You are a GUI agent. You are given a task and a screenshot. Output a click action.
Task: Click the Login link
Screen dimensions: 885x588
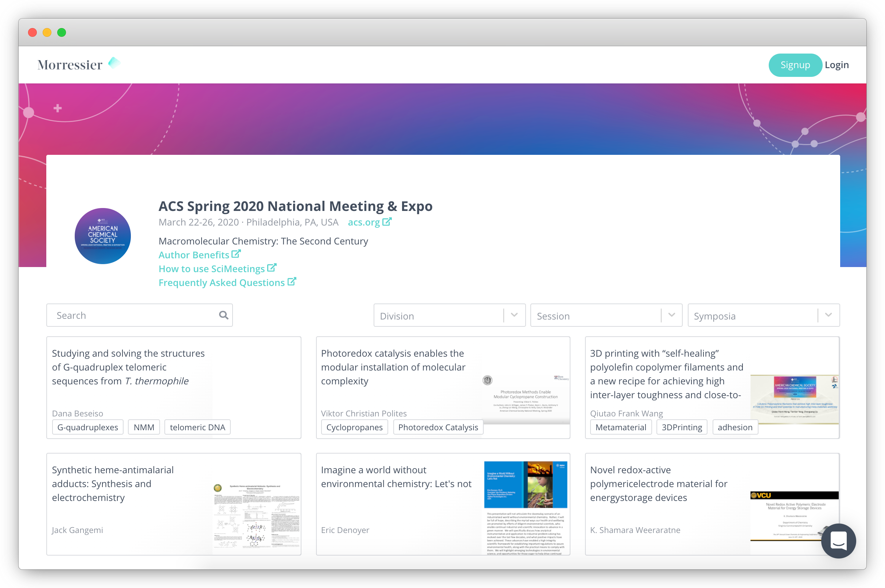click(x=836, y=65)
